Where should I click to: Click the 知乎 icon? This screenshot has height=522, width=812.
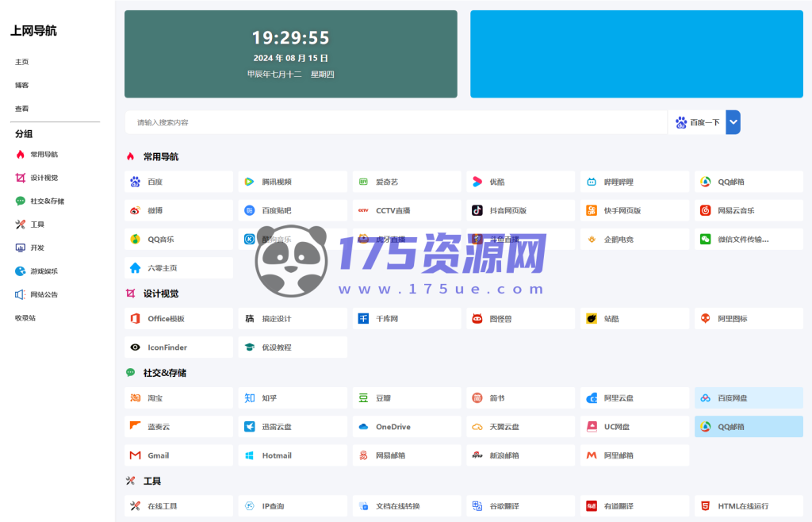tap(249, 397)
